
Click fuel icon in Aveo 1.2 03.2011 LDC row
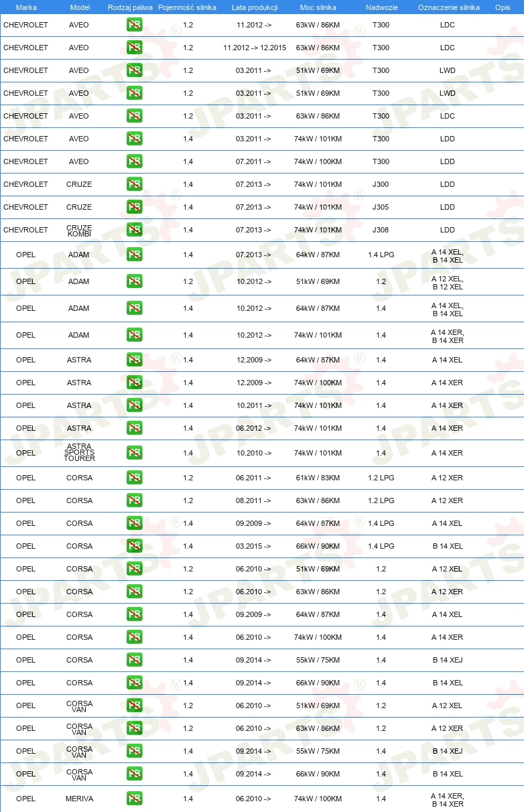(x=134, y=116)
